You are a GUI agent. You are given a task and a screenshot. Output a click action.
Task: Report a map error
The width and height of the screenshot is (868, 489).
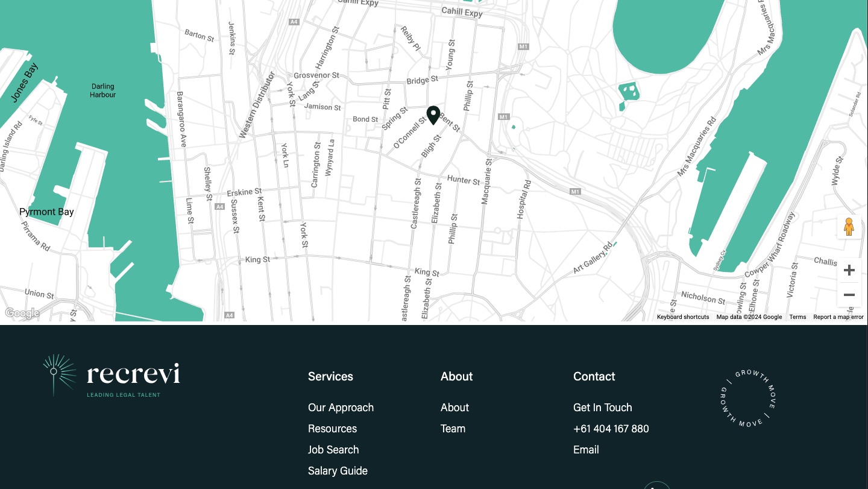tap(838, 317)
